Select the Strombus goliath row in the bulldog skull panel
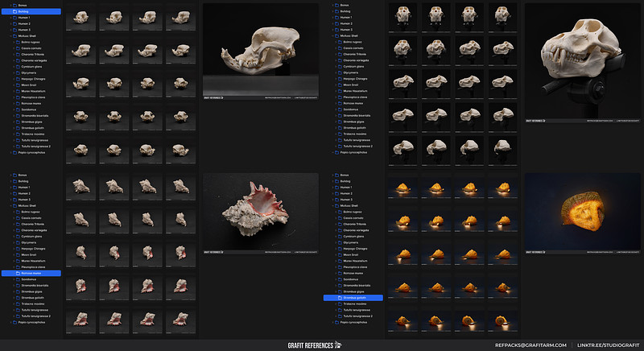Image resolution: width=644 pixels, height=351 pixels. [31, 128]
